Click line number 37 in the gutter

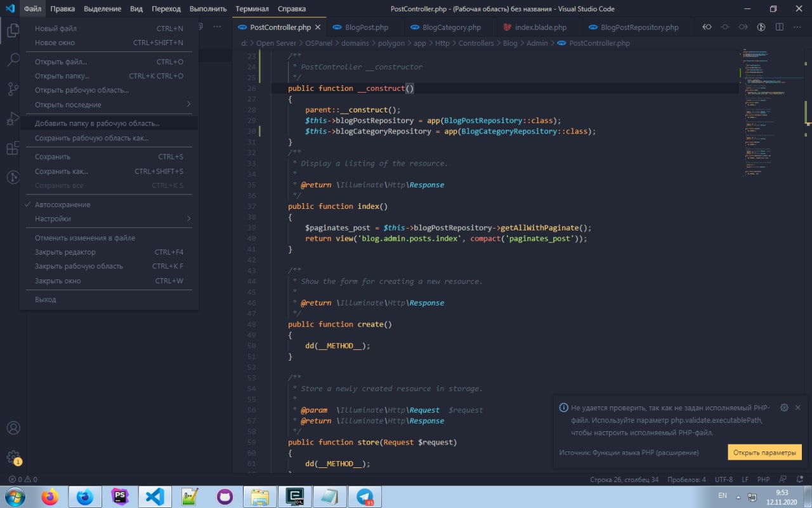pos(251,206)
